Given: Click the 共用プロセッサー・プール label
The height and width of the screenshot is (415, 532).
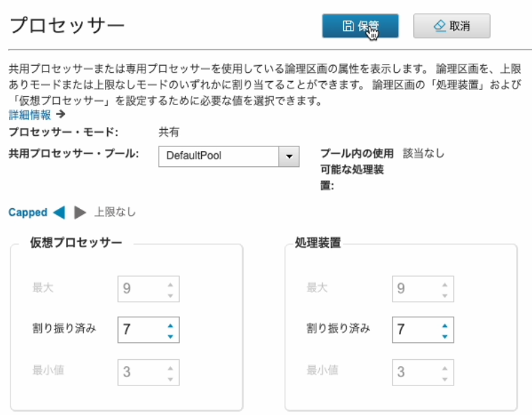Looking at the screenshot, I should (x=73, y=153).
